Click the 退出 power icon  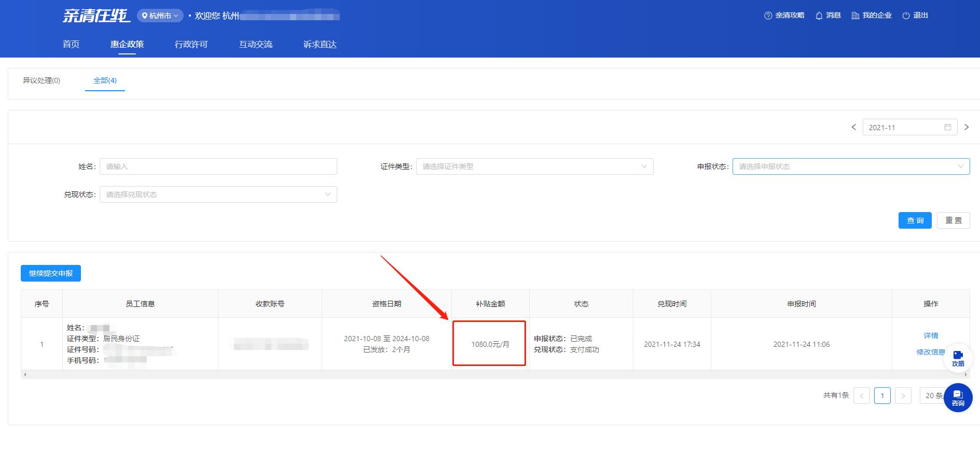click(x=906, y=16)
